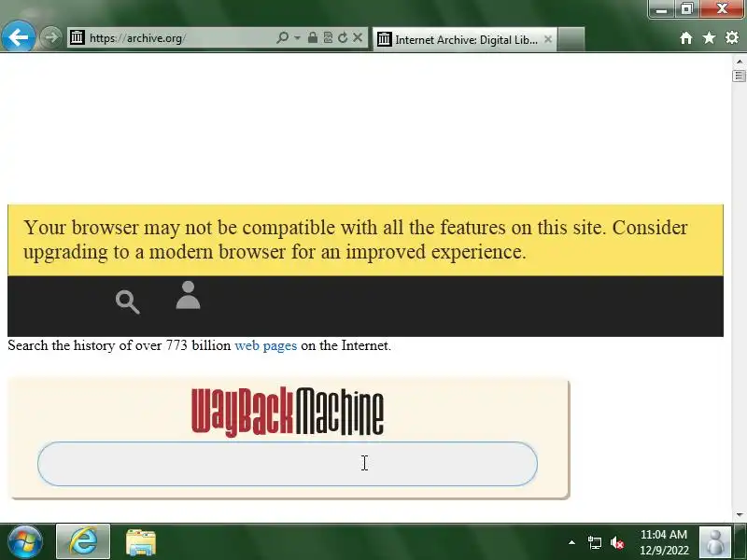Screen dimensions: 747x560
Task: Click the archive.org favicon in address bar
Action: [x=78, y=37]
